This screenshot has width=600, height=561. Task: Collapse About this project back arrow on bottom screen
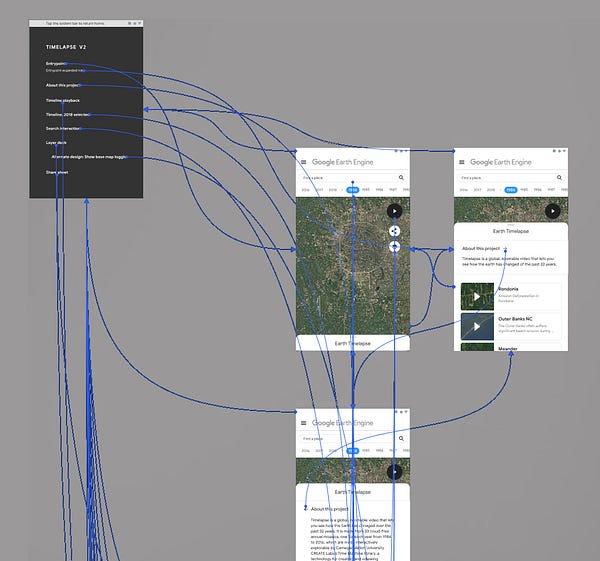tap(305, 509)
